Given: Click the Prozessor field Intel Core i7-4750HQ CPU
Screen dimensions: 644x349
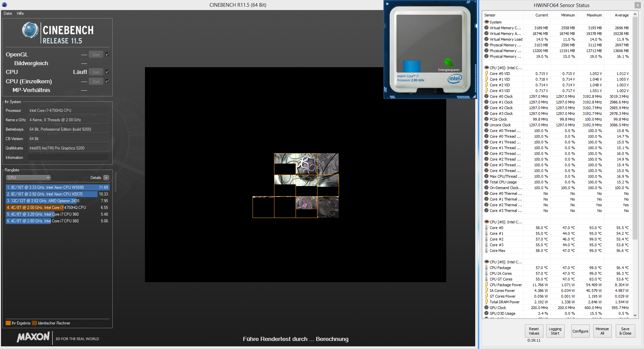Looking at the screenshot, I should [x=68, y=111].
